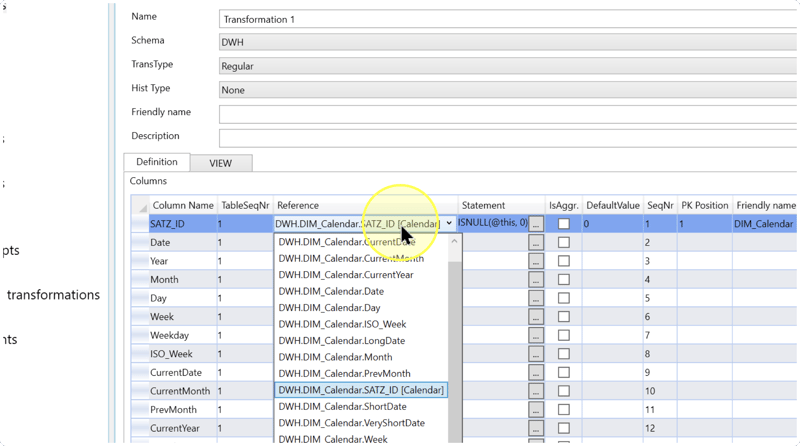
Task: Collapse the Reference dropdown arrow in SATZ_ID row
Action: click(x=449, y=224)
